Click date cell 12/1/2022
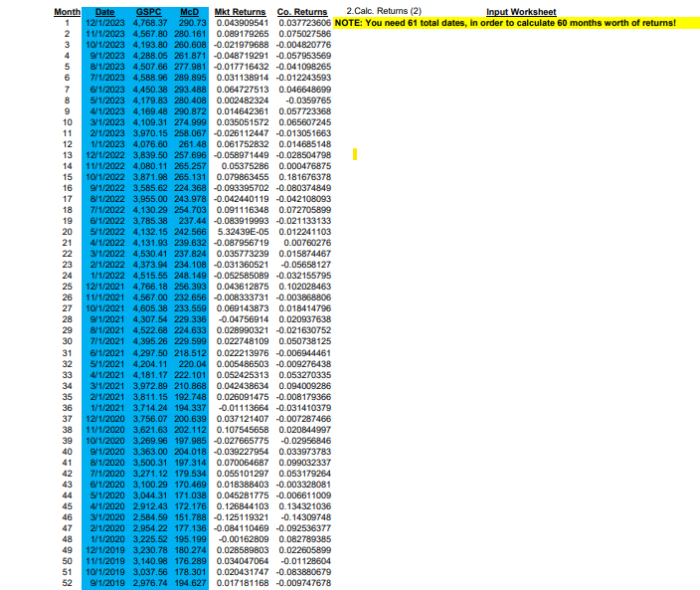 [105, 155]
